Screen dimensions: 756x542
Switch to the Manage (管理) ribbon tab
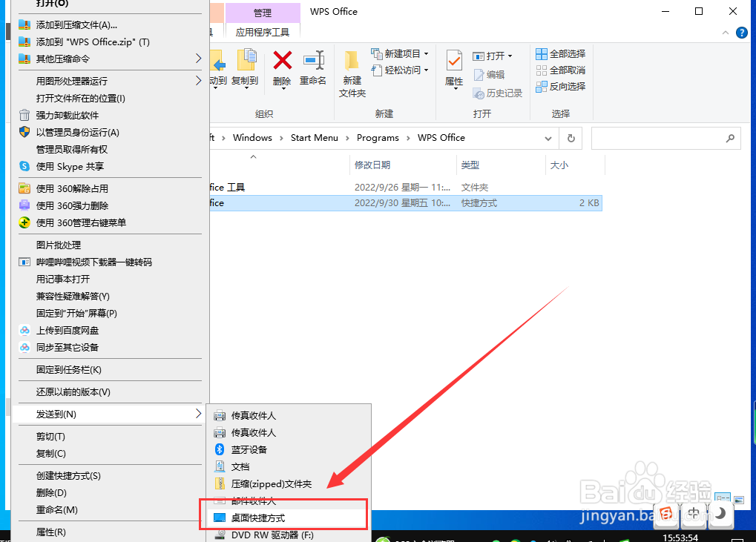[263, 13]
